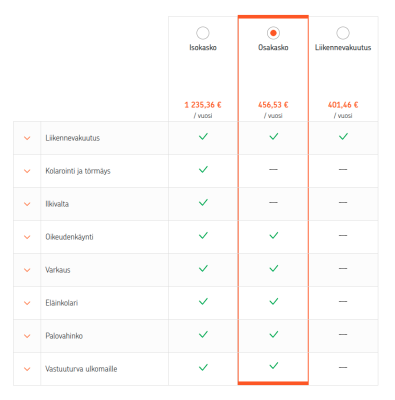Click Osakasko checkmark in Eläinkolari row
395x400 pixels.
274,301
